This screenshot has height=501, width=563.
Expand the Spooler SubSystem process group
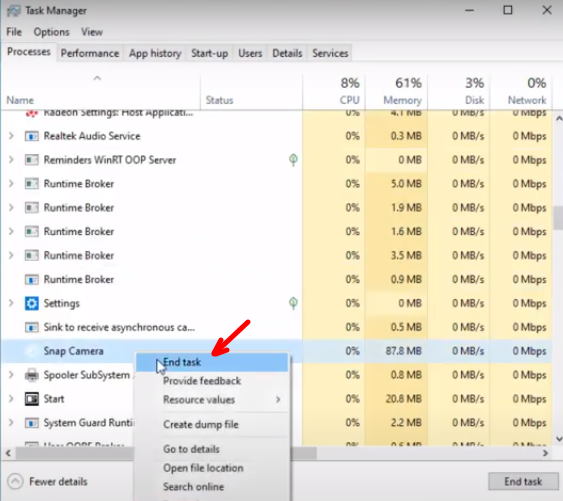point(11,375)
